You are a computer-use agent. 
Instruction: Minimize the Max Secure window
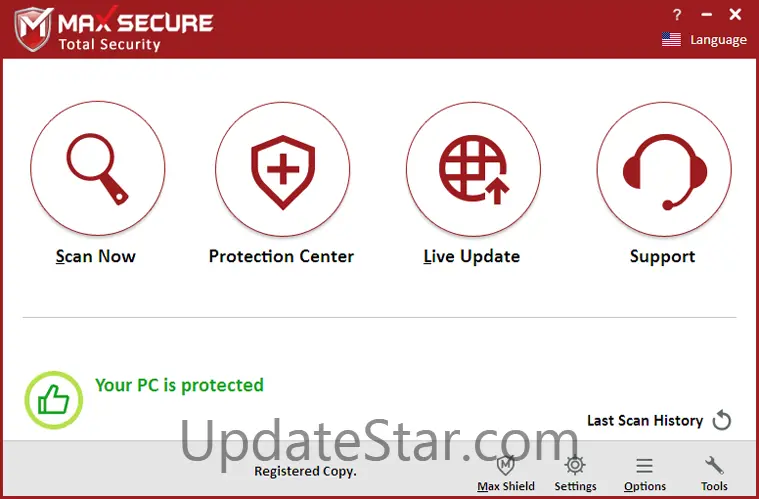[x=707, y=15]
